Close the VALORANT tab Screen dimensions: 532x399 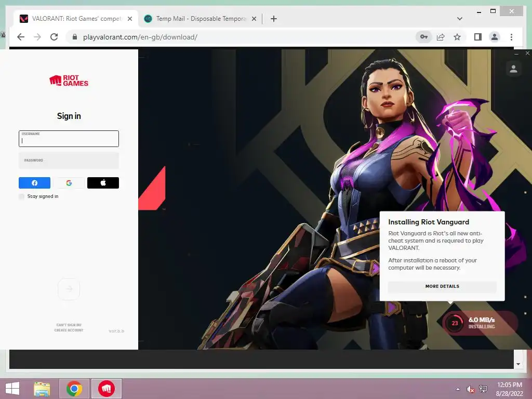(129, 19)
